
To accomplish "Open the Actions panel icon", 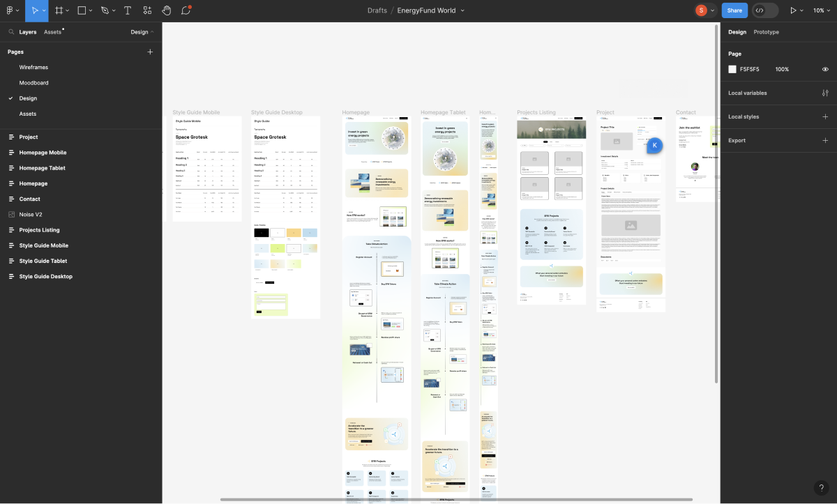I will pos(147,10).
